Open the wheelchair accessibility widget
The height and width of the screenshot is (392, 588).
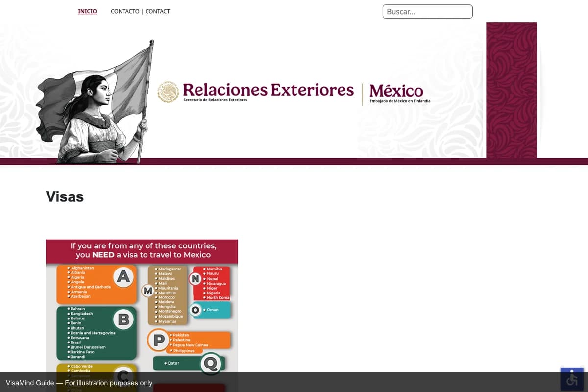click(572, 379)
